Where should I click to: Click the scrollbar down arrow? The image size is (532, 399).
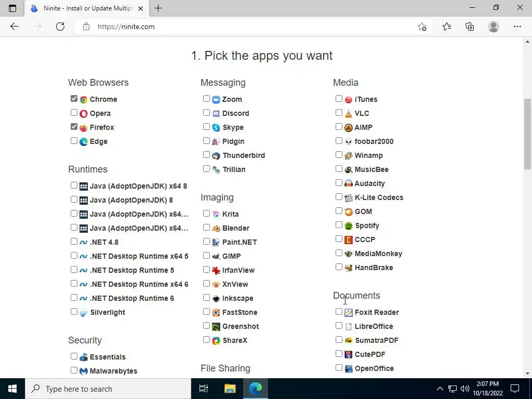pyautogui.click(x=527, y=374)
